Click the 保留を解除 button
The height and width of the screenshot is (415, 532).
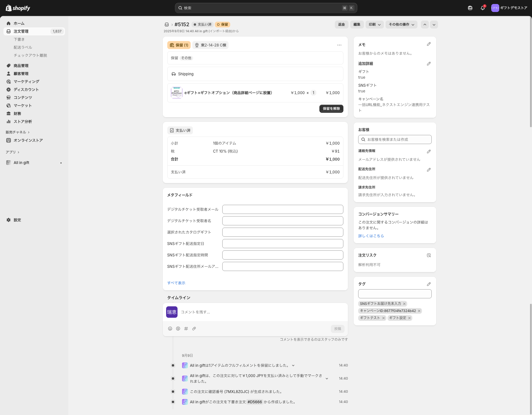click(331, 109)
